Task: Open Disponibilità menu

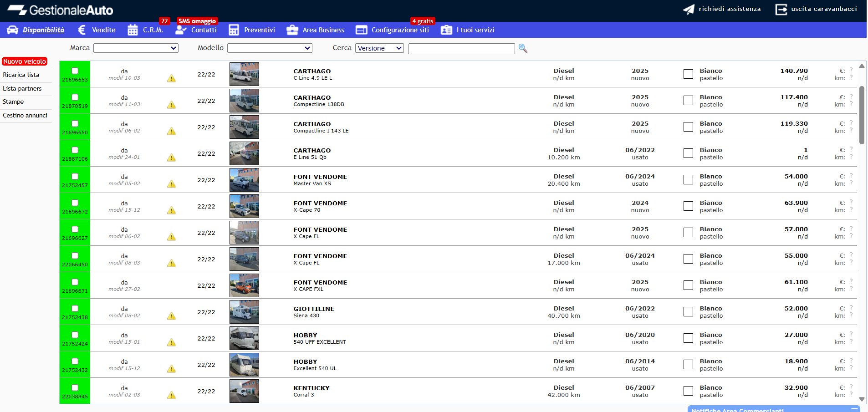Action: pos(43,30)
